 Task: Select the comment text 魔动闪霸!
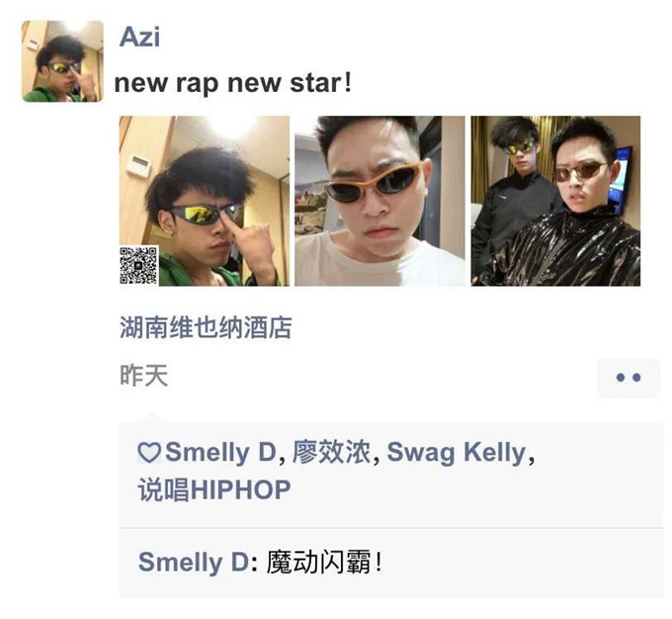click(324, 562)
